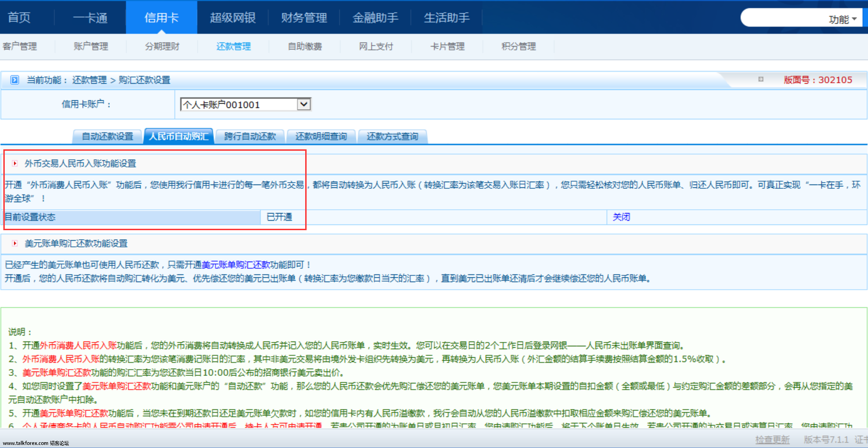868x448 pixels.
Task: Go to 自助缴费 submenu
Action: (x=305, y=47)
